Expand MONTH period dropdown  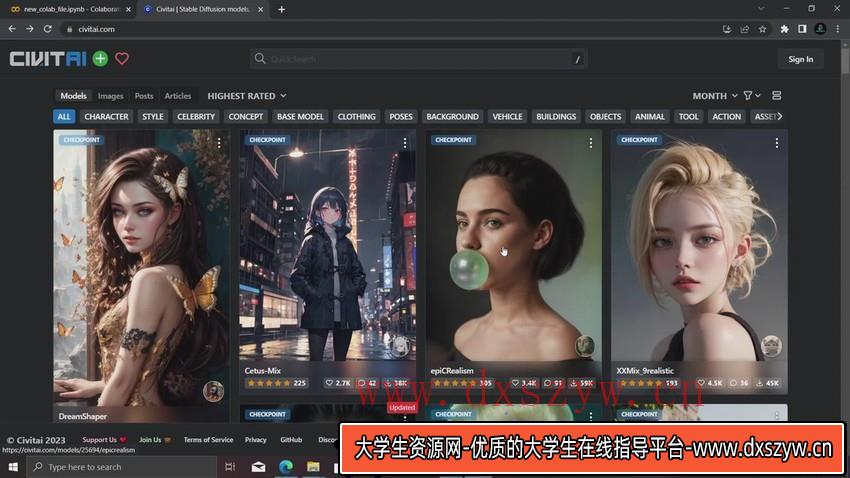tap(714, 96)
